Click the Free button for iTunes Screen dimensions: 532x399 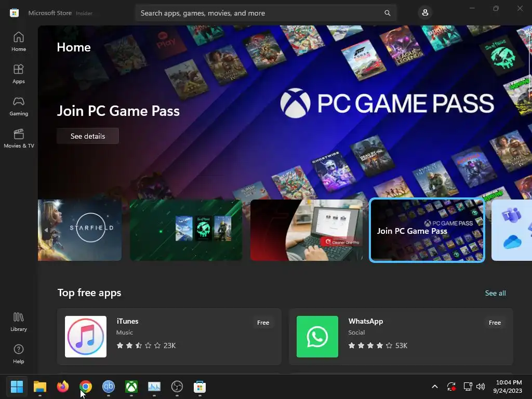tap(263, 323)
